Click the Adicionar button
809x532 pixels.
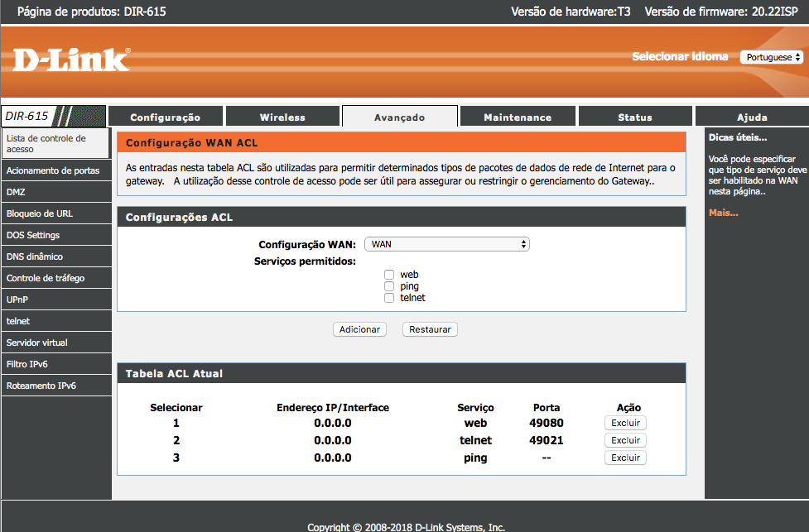[359, 329]
